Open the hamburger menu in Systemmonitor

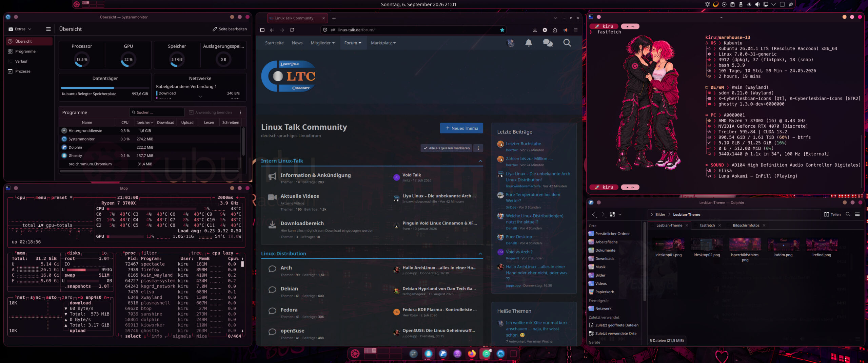point(48,29)
